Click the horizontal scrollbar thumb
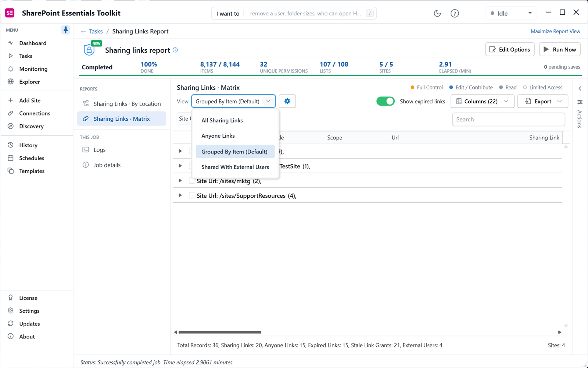 click(220, 332)
